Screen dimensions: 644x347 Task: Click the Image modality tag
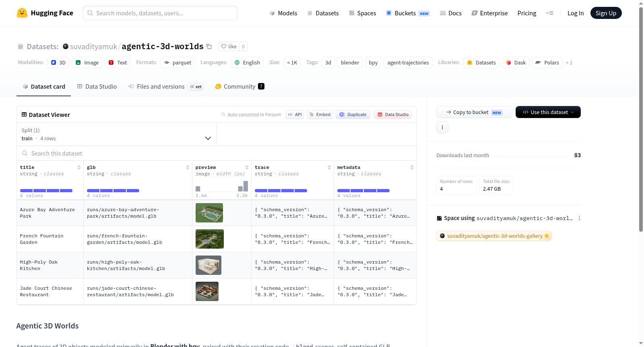(x=87, y=62)
